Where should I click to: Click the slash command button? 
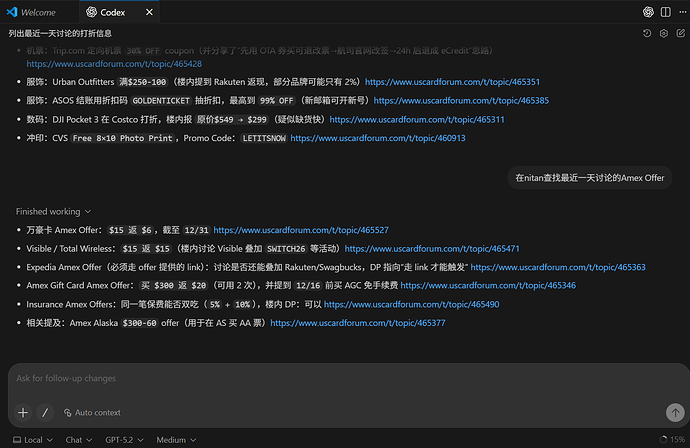coord(44,412)
